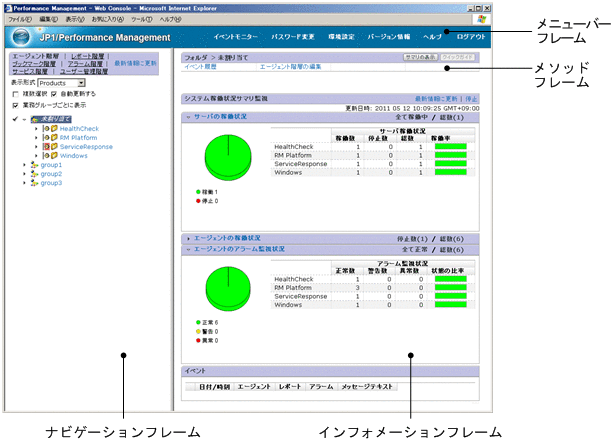
Task: Click the server status green pie chart
Action: [x=228, y=158]
